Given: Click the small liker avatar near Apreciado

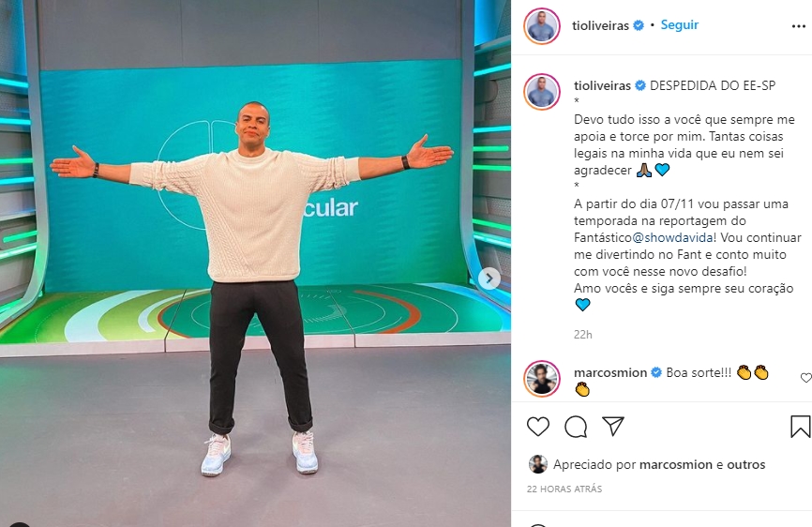Looking at the screenshot, I should (537, 464).
